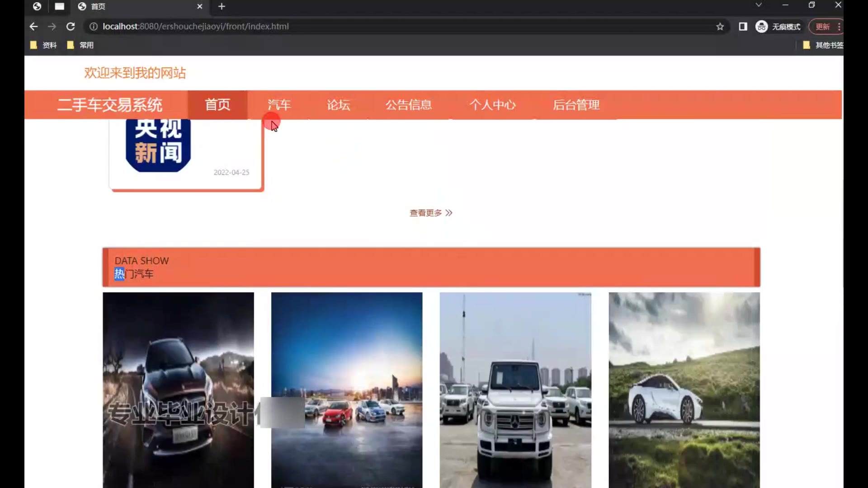Screen dimensions: 868x488
Task: Open the side panel icon
Action: pyautogui.click(x=743, y=27)
